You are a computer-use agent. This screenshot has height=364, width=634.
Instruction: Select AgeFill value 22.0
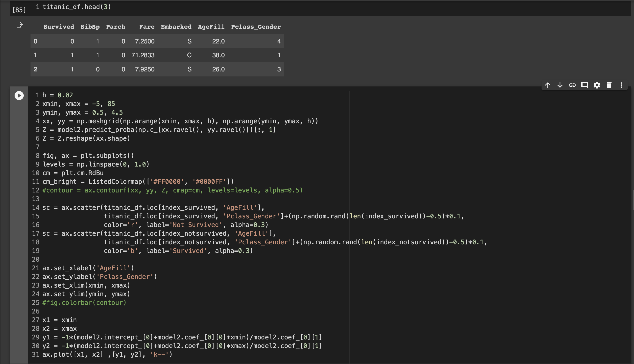coord(218,41)
